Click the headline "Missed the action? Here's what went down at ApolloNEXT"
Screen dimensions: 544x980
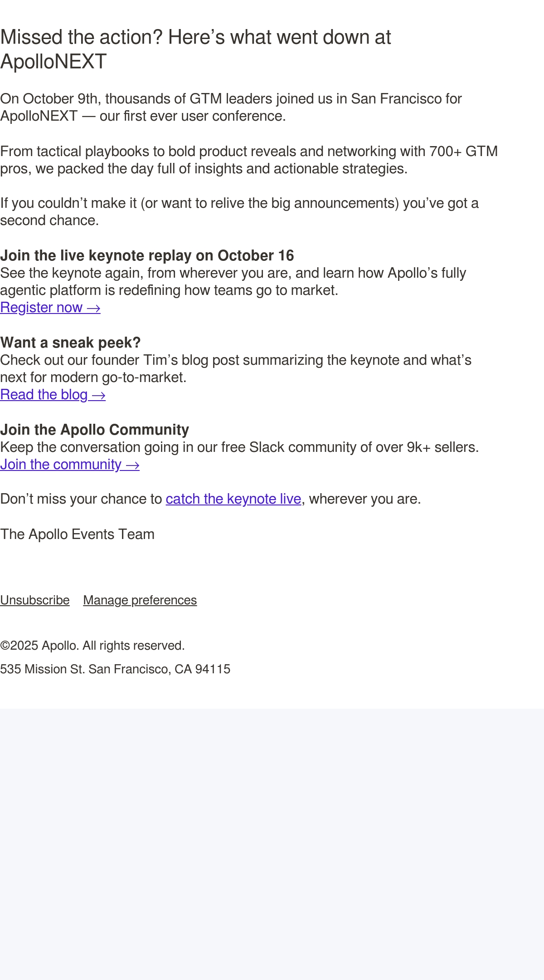pos(195,49)
